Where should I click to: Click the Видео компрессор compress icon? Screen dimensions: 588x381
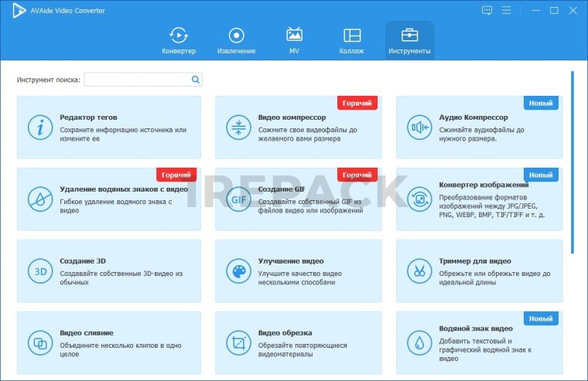(x=238, y=128)
